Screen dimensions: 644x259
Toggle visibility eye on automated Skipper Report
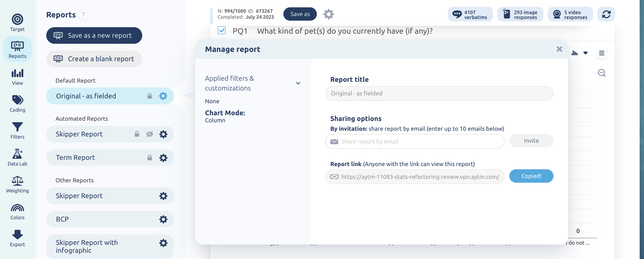pos(150,134)
